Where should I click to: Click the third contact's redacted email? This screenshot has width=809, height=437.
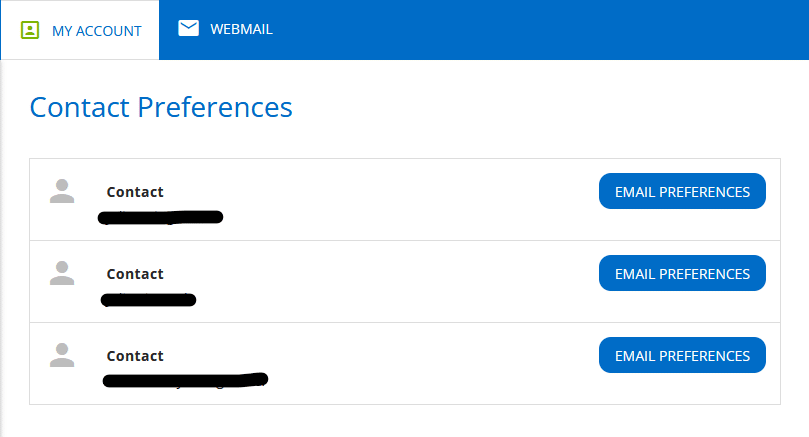tap(185, 380)
